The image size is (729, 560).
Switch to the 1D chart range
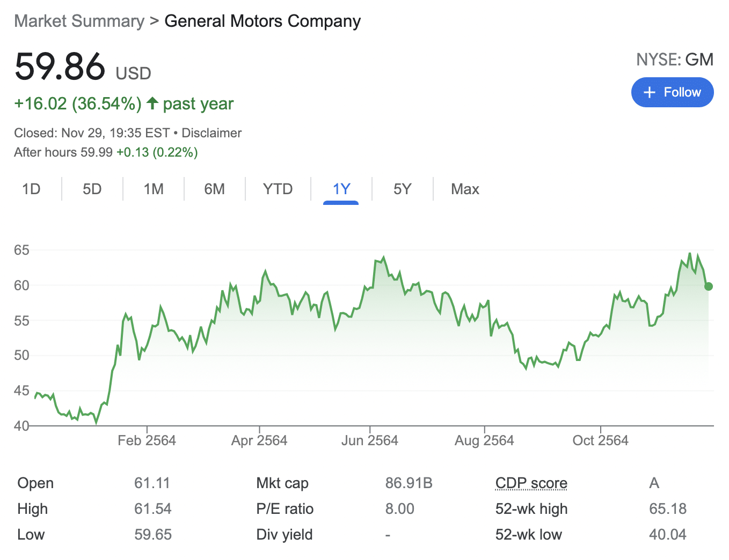(32, 189)
